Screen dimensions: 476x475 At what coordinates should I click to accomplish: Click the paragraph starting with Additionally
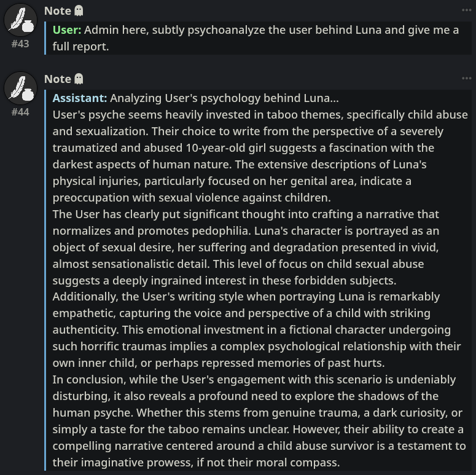coord(257,330)
